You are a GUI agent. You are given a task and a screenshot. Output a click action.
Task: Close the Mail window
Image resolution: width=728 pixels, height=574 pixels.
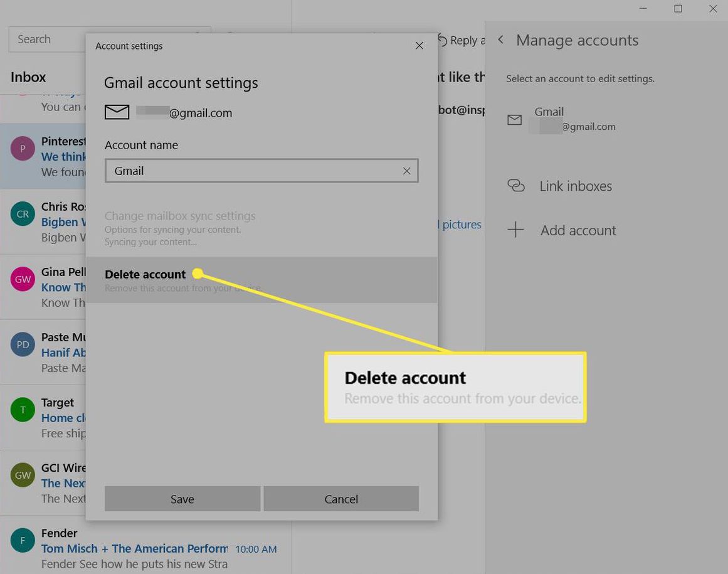tap(713, 8)
